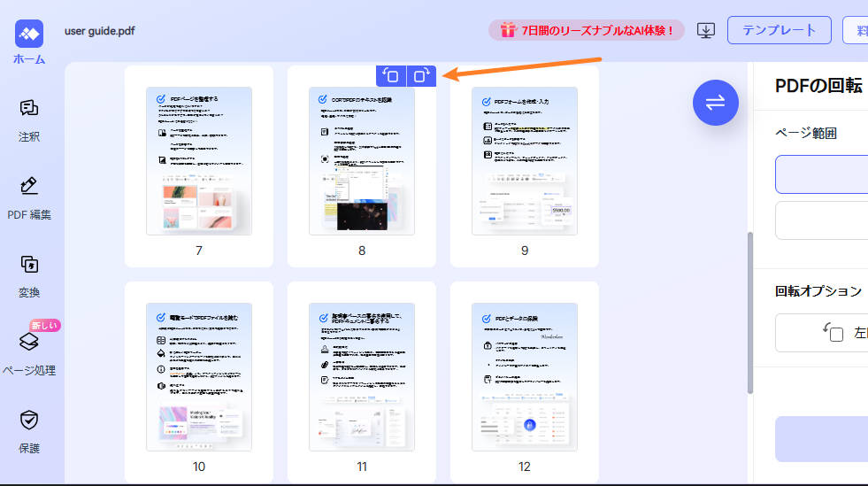Click the テンプレート button

tap(779, 30)
